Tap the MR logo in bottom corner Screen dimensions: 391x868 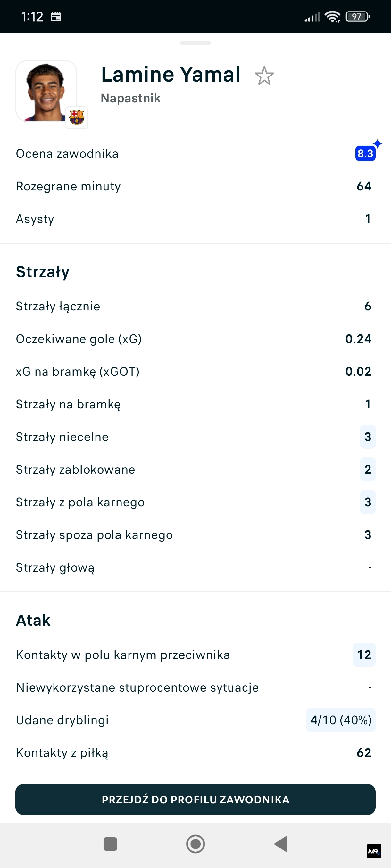[x=374, y=851]
